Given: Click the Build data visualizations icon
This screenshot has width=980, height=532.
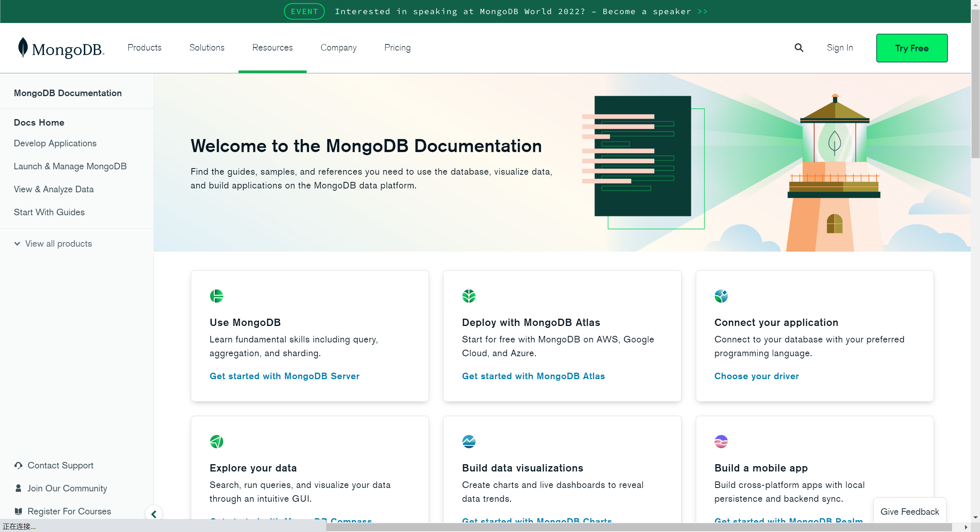Looking at the screenshot, I should [469, 441].
